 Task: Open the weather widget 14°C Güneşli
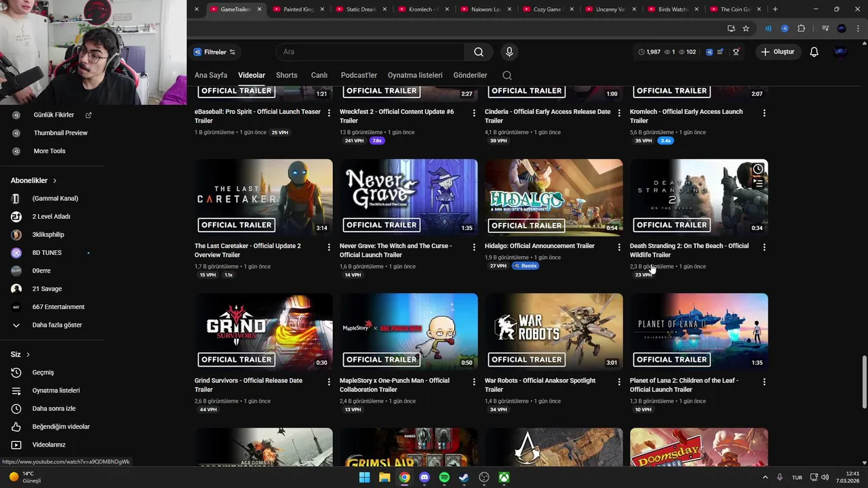click(x=26, y=477)
